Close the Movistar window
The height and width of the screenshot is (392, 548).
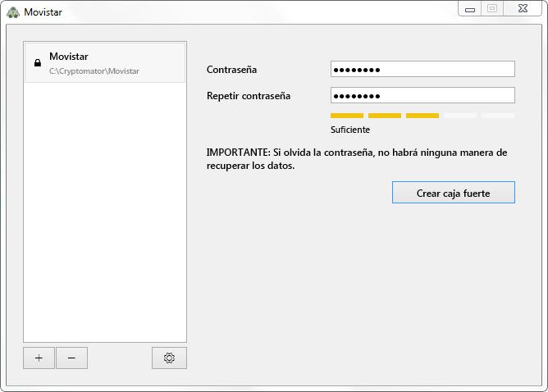pos(523,8)
